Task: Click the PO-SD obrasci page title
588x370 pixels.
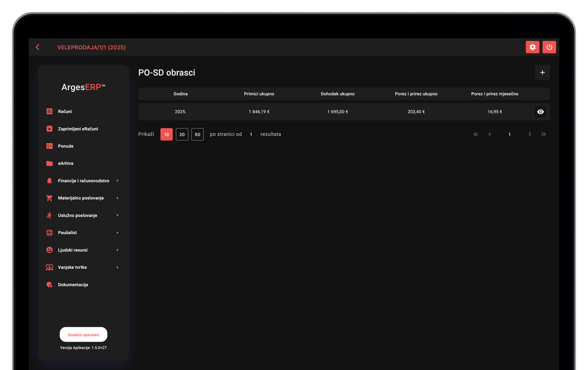Action: [x=167, y=73]
